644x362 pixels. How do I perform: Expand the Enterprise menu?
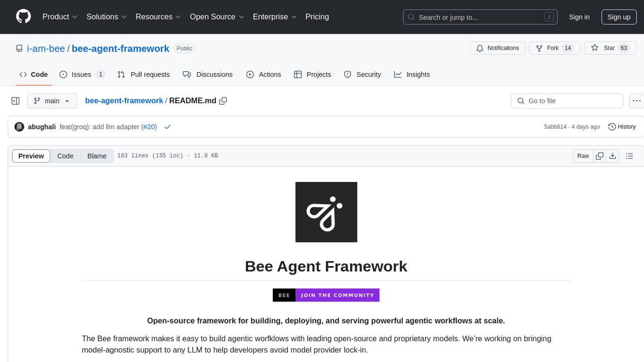click(275, 17)
